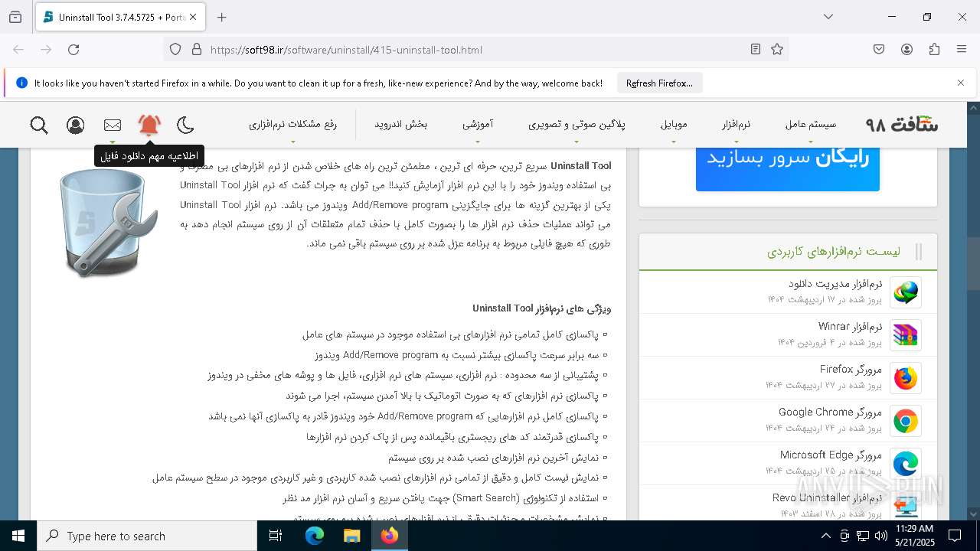Open the site search magnifier icon
The height and width of the screenshot is (551, 980).
click(39, 125)
